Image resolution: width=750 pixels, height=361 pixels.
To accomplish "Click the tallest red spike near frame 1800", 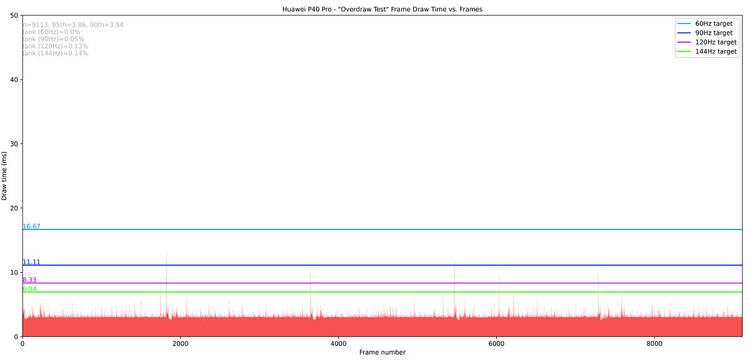I will coord(166,287).
